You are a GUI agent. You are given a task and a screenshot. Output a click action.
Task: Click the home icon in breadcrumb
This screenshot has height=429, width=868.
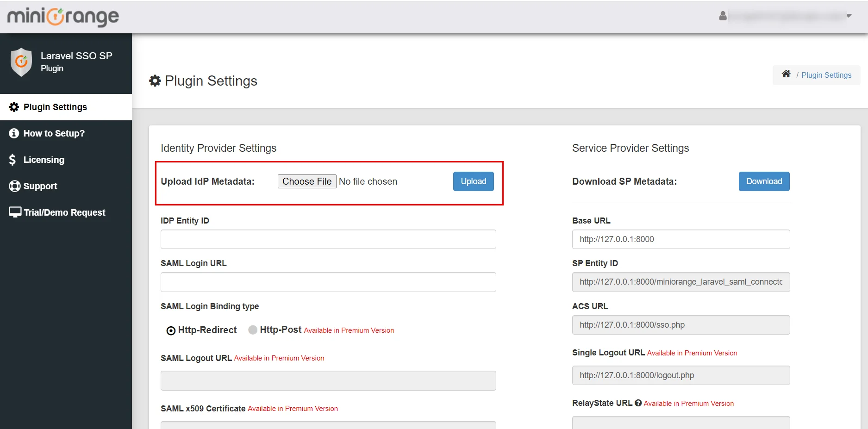[786, 74]
